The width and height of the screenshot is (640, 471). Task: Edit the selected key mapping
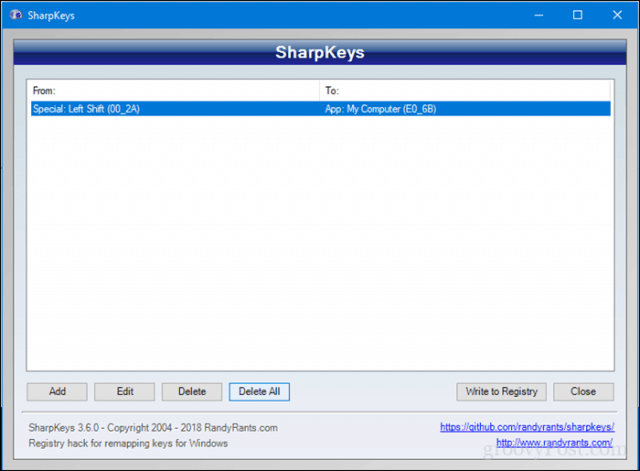(124, 391)
